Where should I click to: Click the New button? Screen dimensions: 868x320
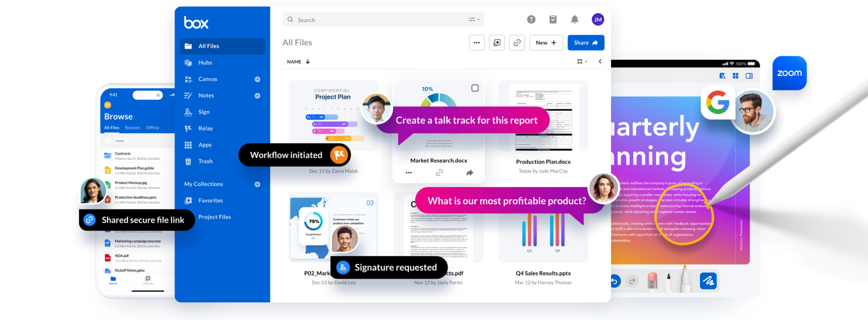pos(546,43)
